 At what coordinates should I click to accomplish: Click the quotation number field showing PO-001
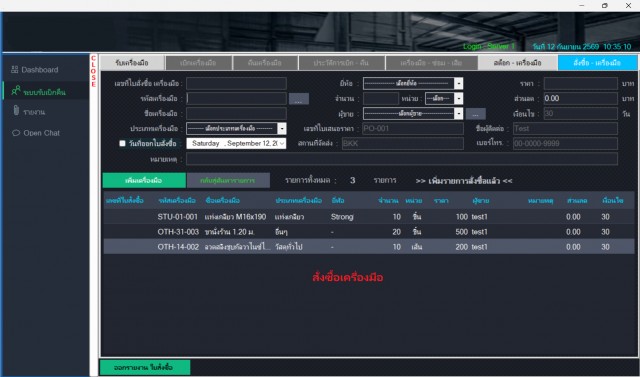tap(413, 129)
